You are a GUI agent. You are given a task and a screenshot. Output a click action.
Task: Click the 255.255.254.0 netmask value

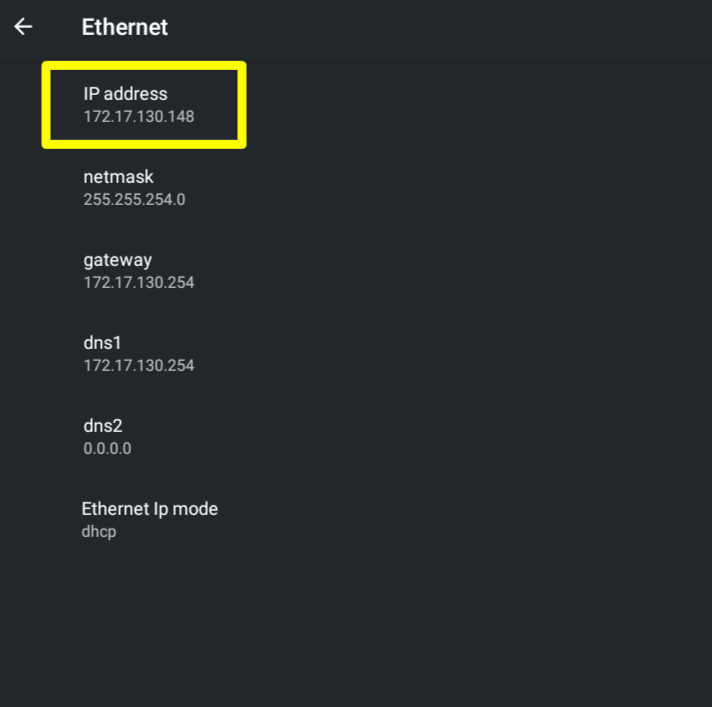(x=134, y=199)
